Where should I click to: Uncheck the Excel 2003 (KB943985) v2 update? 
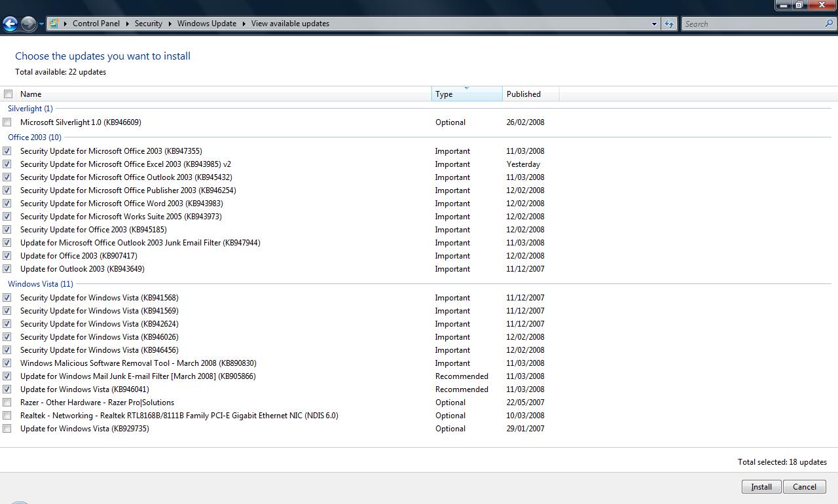(7, 164)
